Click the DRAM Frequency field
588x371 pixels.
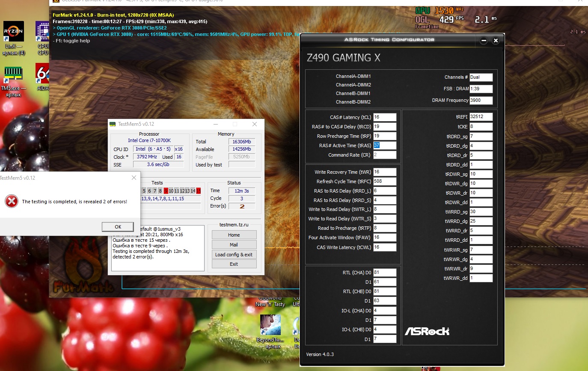point(481,101)
